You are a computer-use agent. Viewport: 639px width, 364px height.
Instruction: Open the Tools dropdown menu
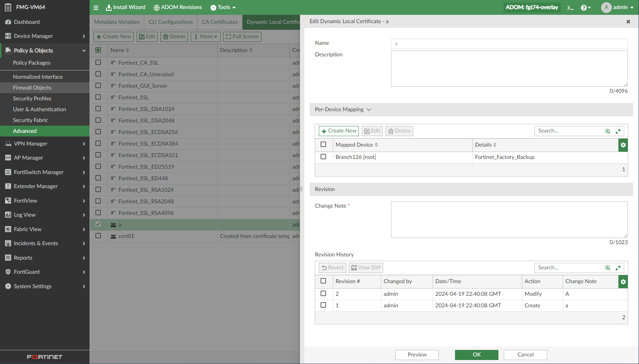[x=223, y=8]
